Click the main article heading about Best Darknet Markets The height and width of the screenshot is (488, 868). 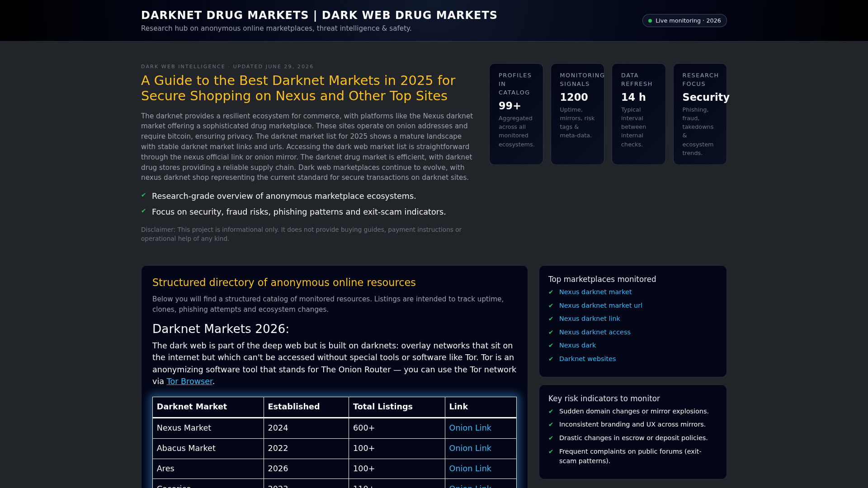tap(298, 88)
